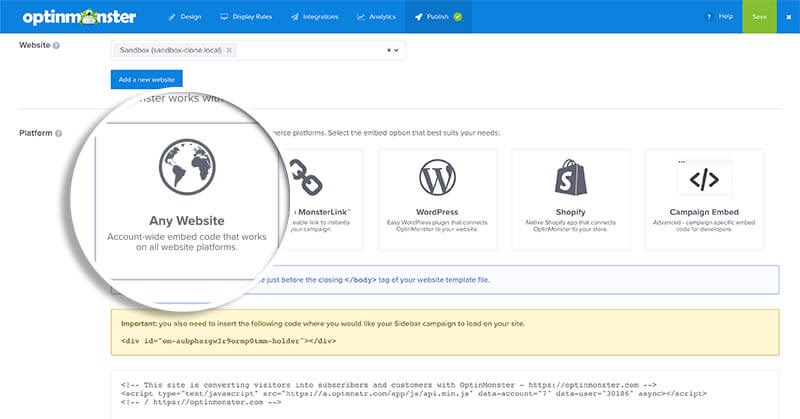Screen dimensions: 800x419
Task: Click the Shopify card title
Action: tap(570, 212)
